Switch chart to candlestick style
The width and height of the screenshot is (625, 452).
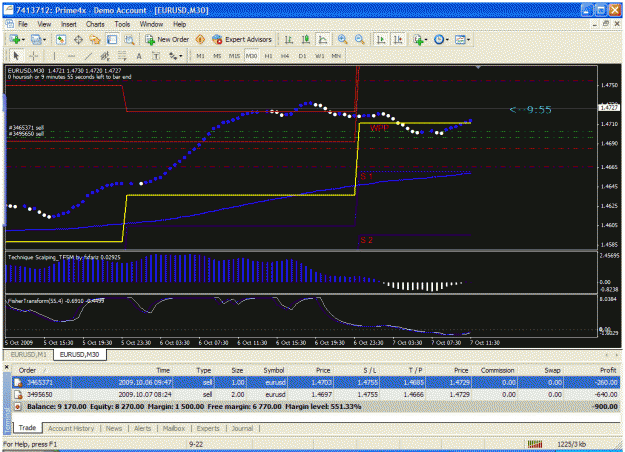tap(306, 39)
